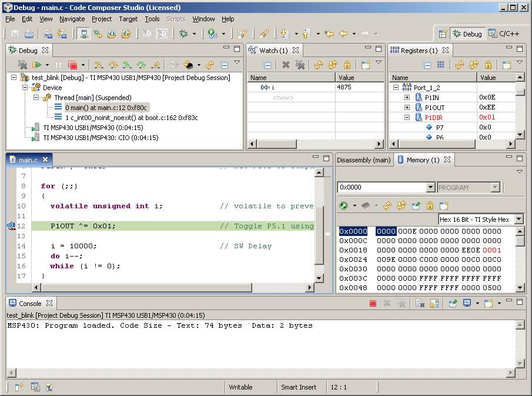The width and height of the screenshot is (532, 396).
Task: Click Memory view vertical scroll down arrow
Action: [520, 288]
